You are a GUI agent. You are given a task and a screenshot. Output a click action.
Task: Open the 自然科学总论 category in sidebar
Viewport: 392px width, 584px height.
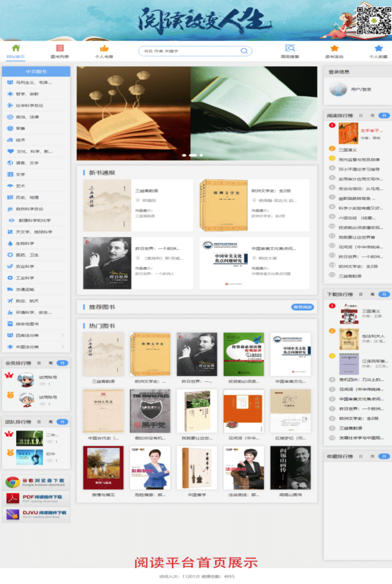(29, 209)
